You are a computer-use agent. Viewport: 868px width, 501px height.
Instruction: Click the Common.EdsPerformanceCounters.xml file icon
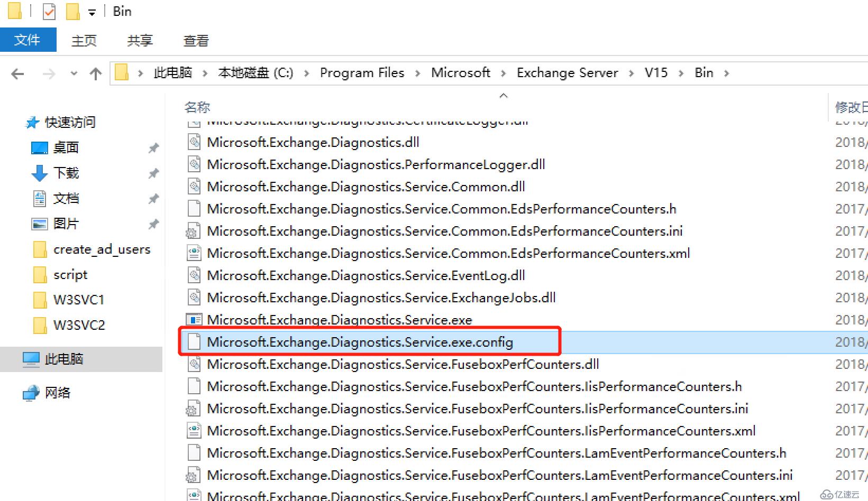[x=194, y=253]
